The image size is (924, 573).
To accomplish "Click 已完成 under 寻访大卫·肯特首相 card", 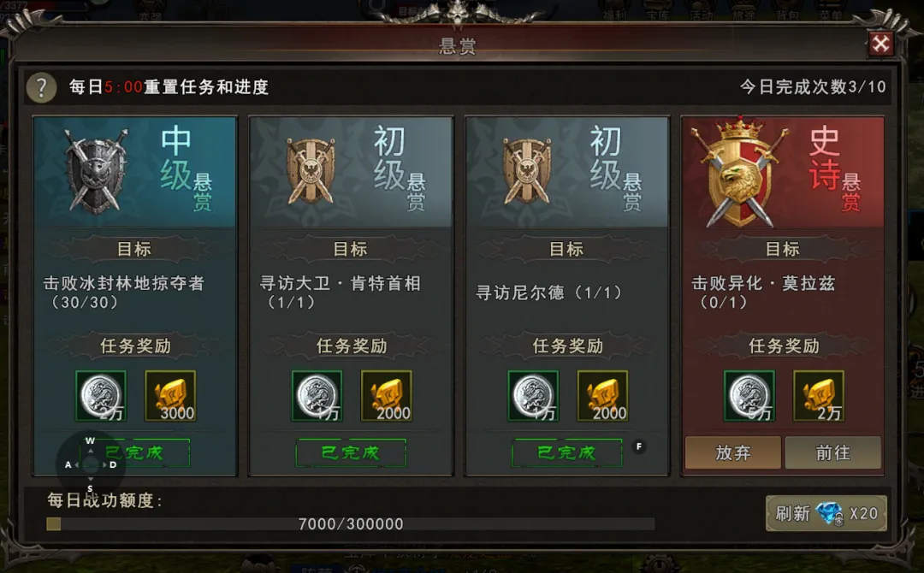I will 351,453.
